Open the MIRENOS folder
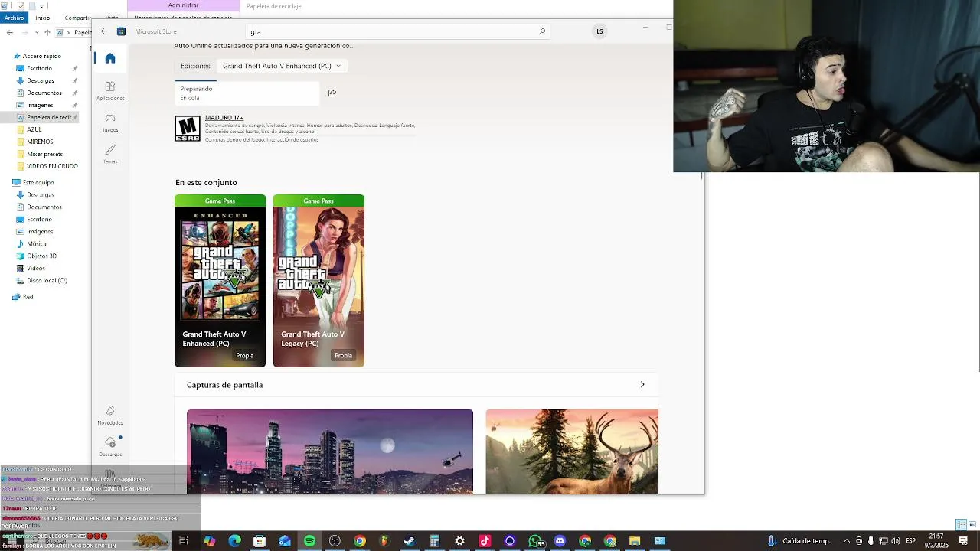Screen dimensions: 980x551 [40, 142]
